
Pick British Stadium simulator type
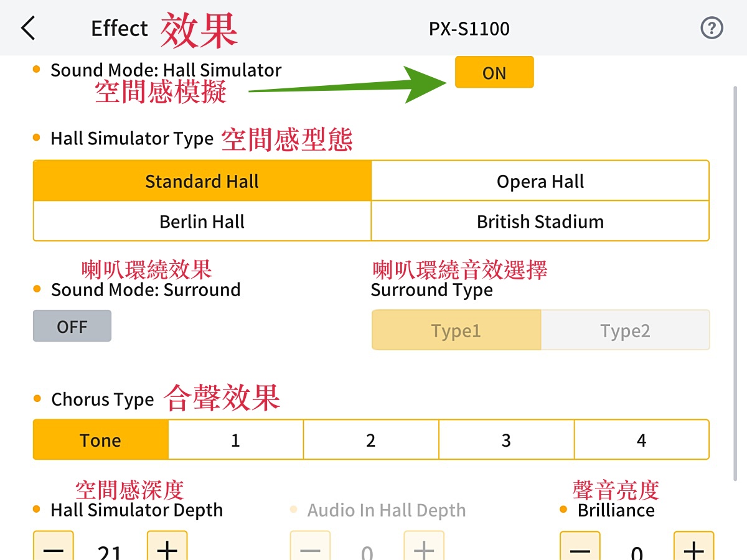tap(540, 221)
